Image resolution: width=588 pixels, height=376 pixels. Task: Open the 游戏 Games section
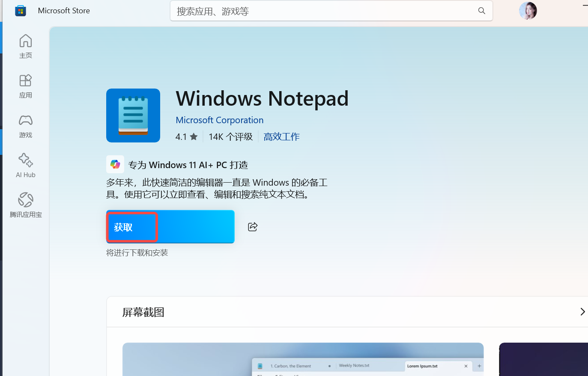tap(26, 125)
